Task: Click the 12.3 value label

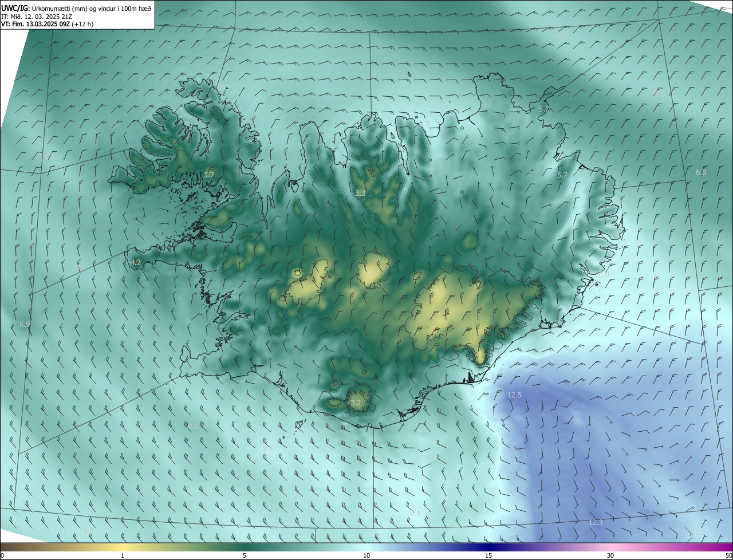Action: (596, 522)
